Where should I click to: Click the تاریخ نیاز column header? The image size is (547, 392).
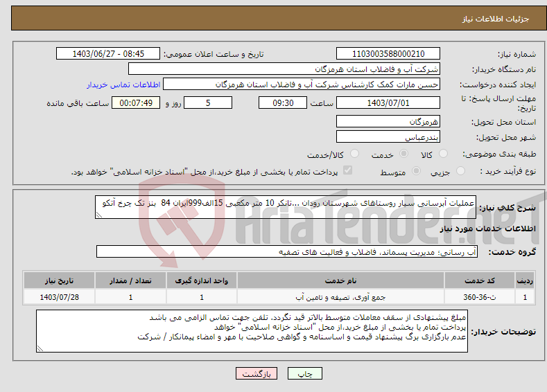coord(59,280)
